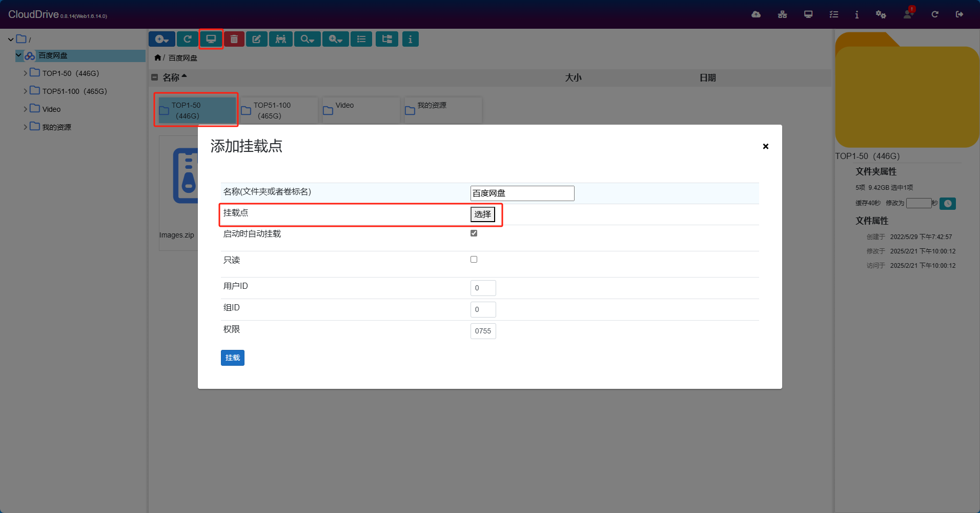
Task: Select TOP51-100 (465G) tree item
Action: (x=74, y=91)
